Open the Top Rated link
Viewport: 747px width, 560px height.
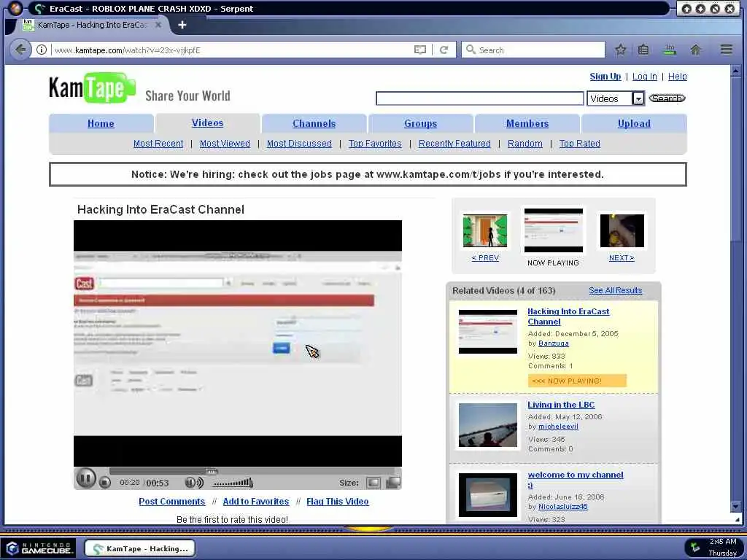[x=579, y=144]
